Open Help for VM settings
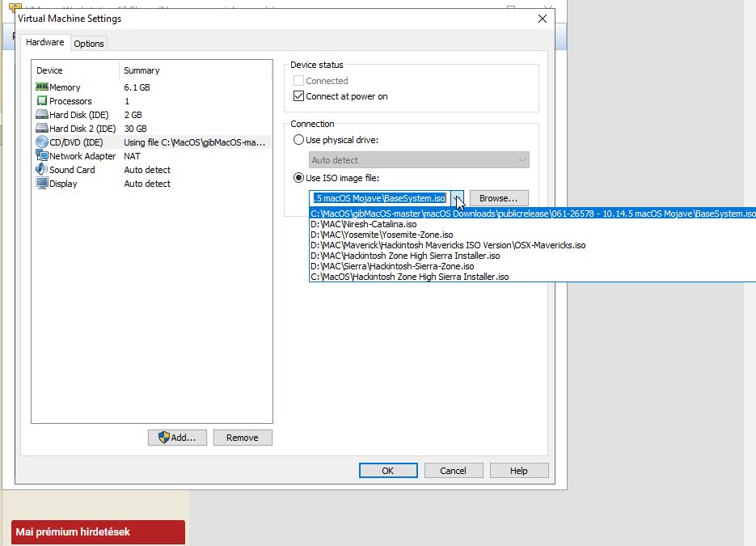Viewport: 756px width, 546px height. pyautogui.click(x=519, y=471)
